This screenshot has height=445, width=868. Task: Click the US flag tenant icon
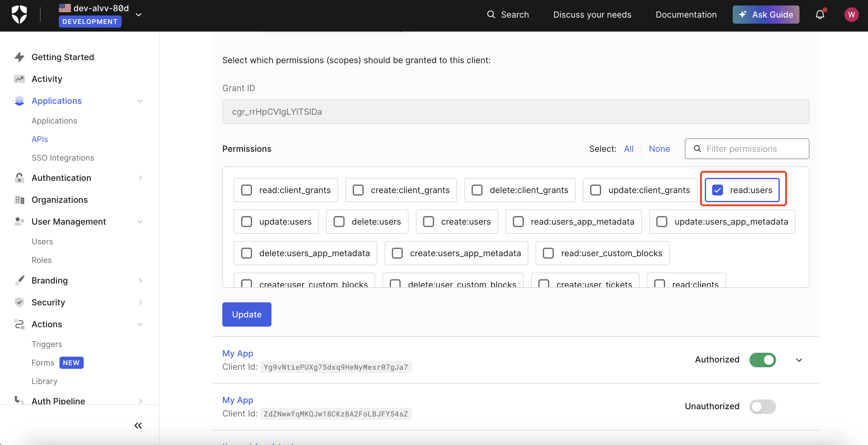click(65, 8)
